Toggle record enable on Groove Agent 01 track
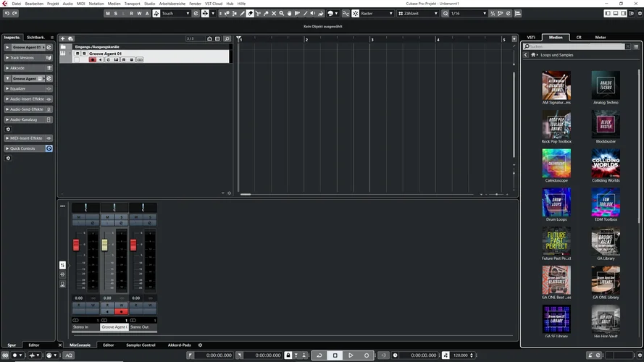The height and width of the screenshot is (362, 644). pos(93,60)
